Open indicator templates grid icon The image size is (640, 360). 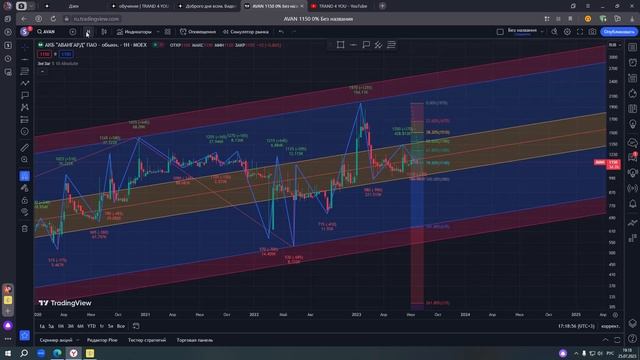[x=168, y=32]
